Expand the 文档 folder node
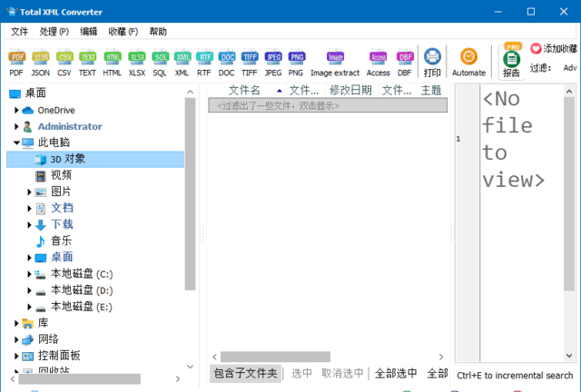This screenshot has height=392, width=581. click(29, 208)
